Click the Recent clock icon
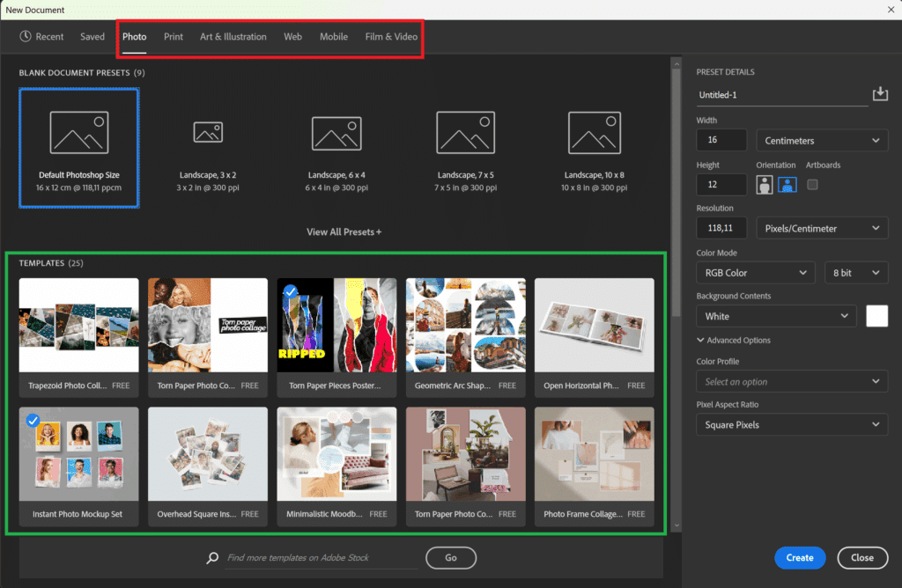This screenshot has height=588, width=902. coord(25,37)
